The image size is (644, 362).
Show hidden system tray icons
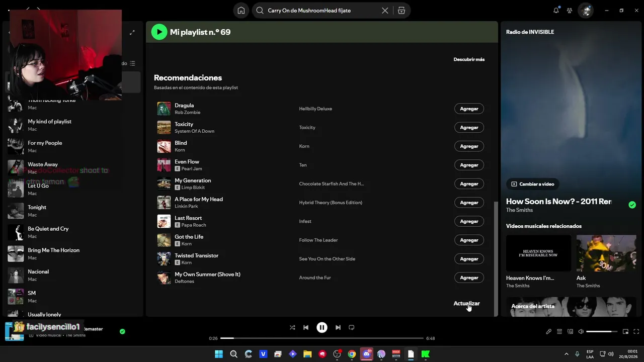coord(567,354)
